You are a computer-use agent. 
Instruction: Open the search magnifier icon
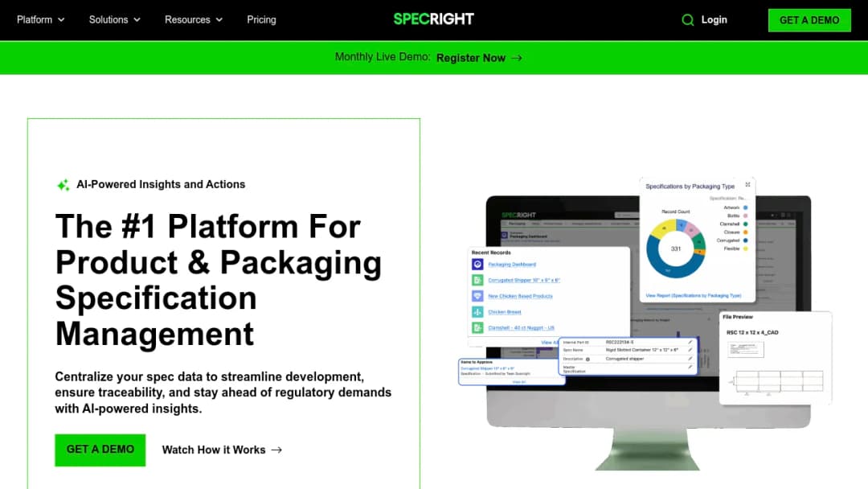pos(687,20)
